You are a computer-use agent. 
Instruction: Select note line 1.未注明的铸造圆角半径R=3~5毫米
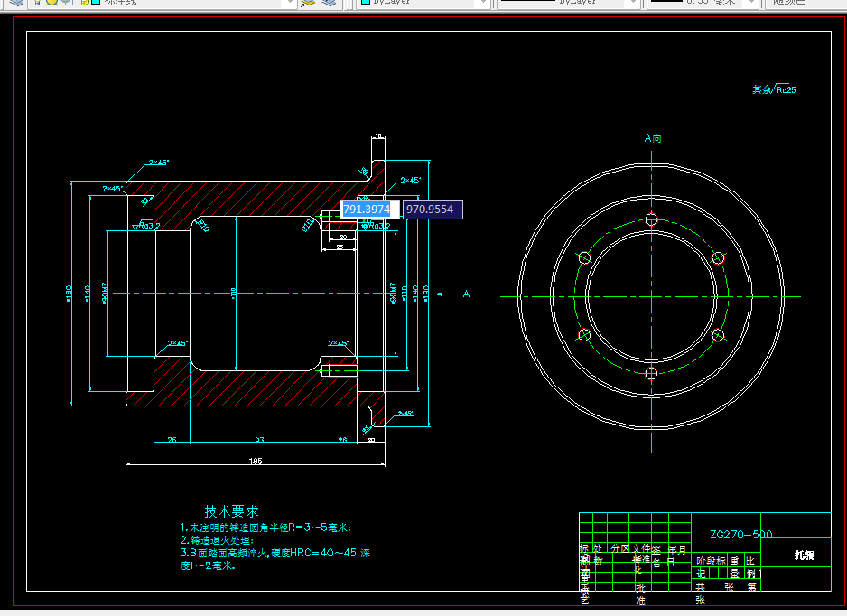pyautogui.click(x=265, y=527)
